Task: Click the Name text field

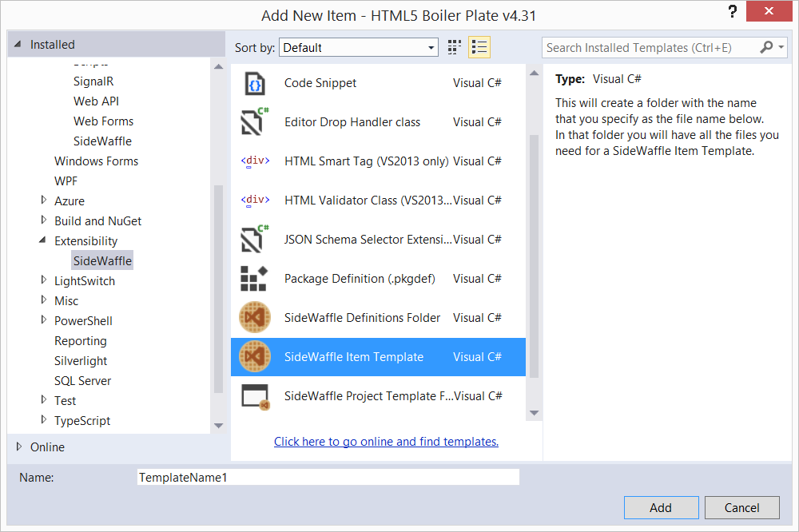Action: pos(328,477)
